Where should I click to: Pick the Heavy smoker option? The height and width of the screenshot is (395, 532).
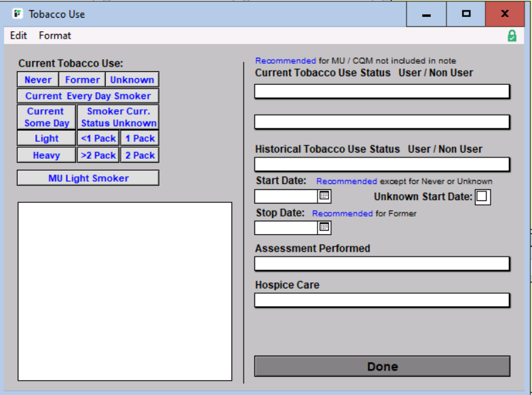[x=46, y=155]
